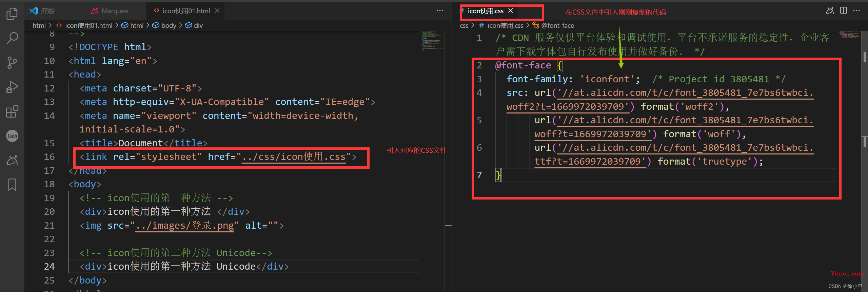868x292 pixels.
Task: Click the meta viewport line
Action: (219, 123)
